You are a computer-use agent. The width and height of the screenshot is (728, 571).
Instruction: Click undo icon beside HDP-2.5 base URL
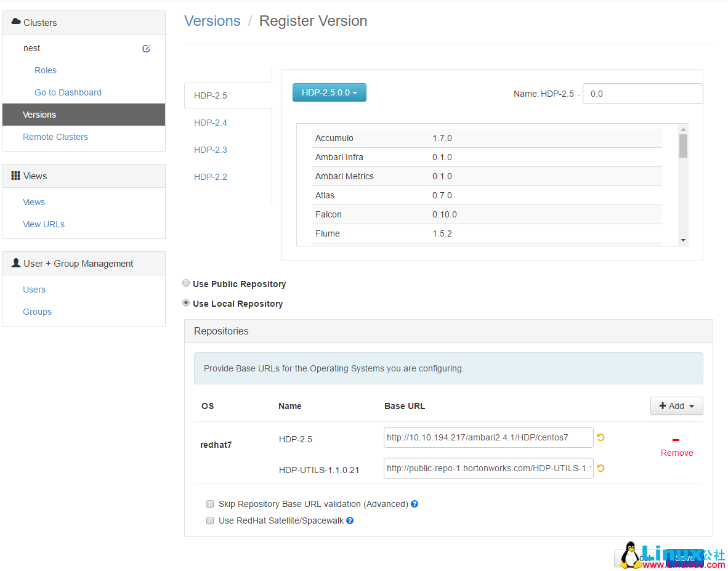point(601,437)
